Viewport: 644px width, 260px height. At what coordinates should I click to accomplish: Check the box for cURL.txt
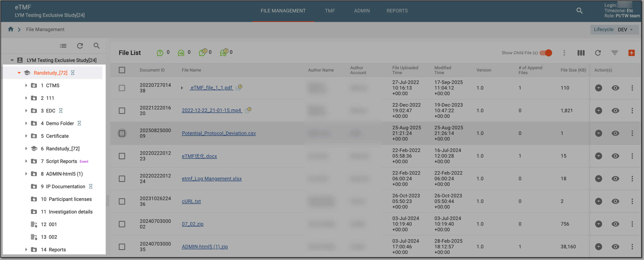click(x=122, y=201)
